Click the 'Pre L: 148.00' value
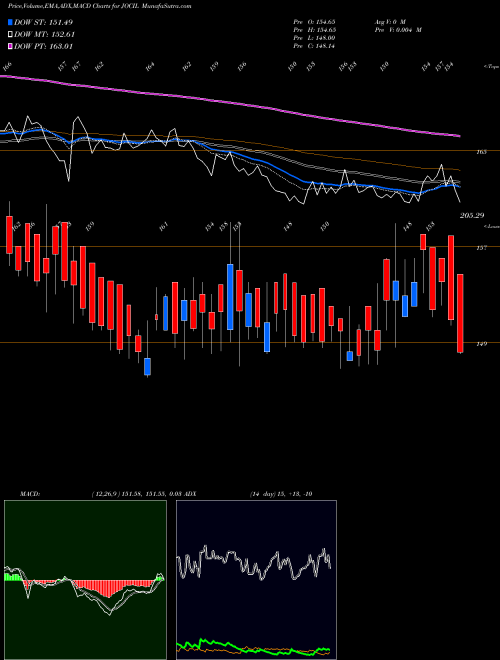Image resolution: width=500 pixels, height=660 pixels. [x=314, y=38]
